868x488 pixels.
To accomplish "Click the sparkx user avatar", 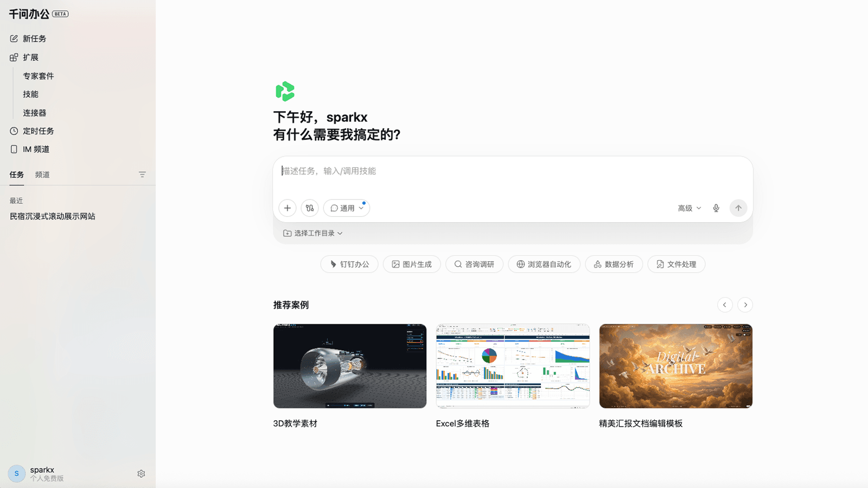I will tap(17, 473).
